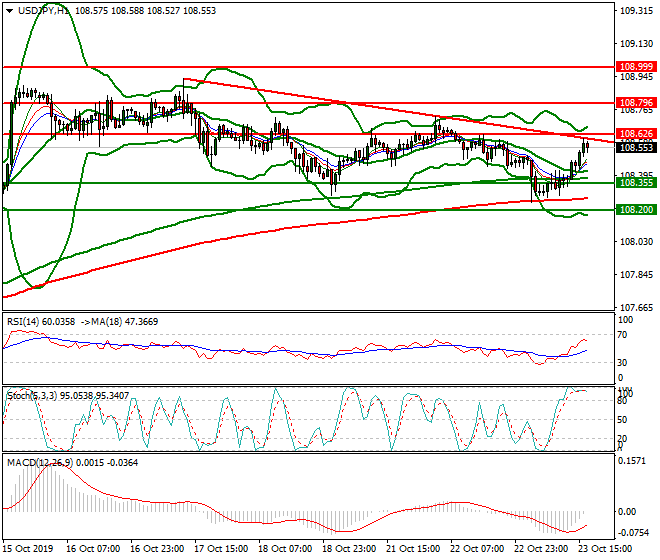Click the Stochastic scale value 50
Screen dimensions: 660x560
click(x=622, y=420)
